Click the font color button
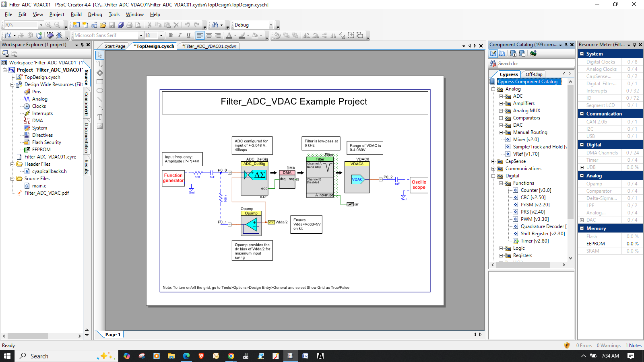644x362 pixels. 229,35
